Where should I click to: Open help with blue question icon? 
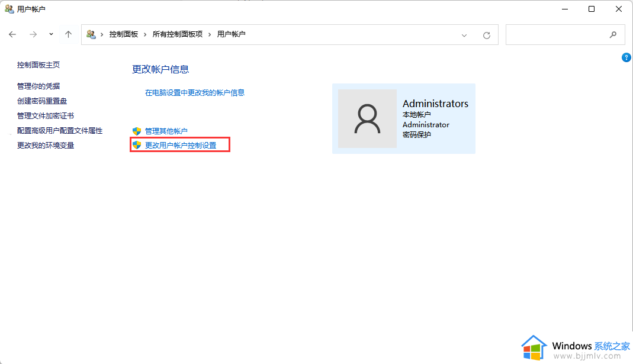tap(626, 58)
